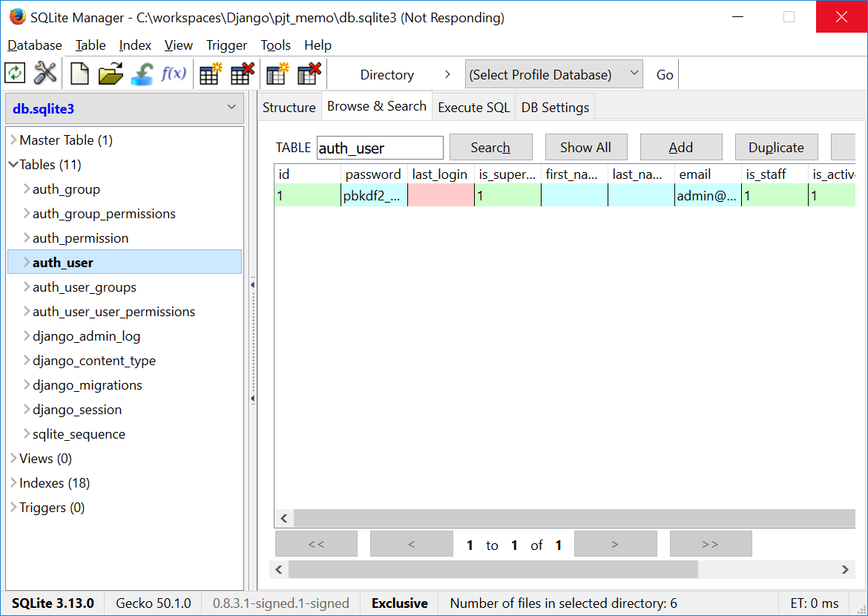Click the horizontal scrollbar below pagination

click(493, 569)
